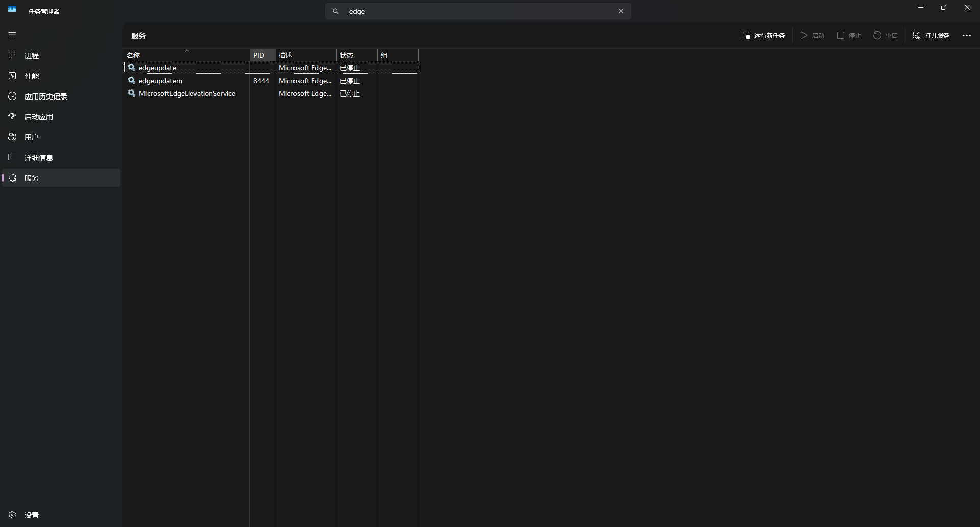Click the gear icon beside MicrosoftEdgeElevationService
Viewport: 980px width, 527px height.
(132, 93)
